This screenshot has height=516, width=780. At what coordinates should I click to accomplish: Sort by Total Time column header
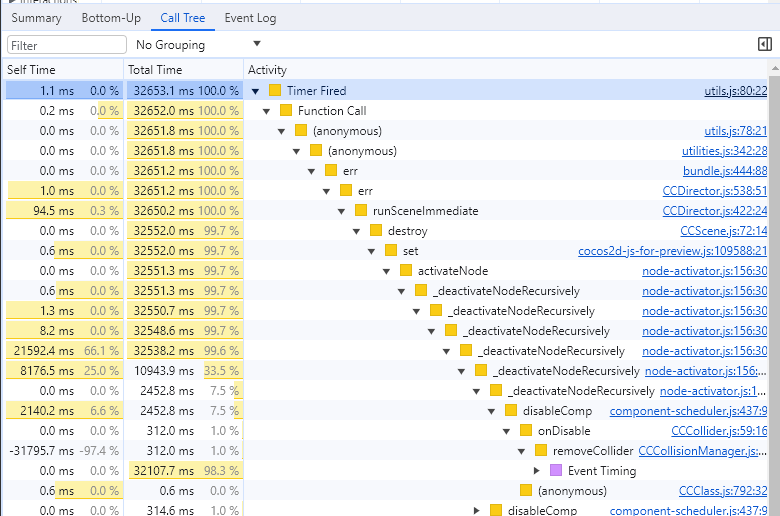coord(184,70)
